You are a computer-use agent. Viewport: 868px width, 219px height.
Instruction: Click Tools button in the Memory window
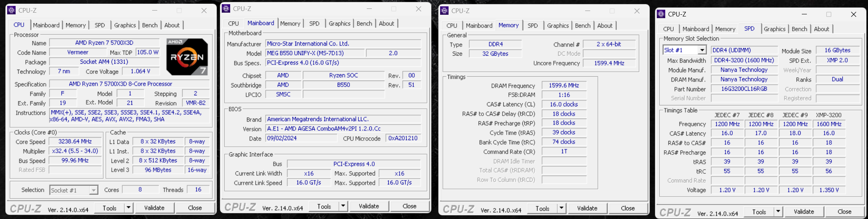(543, 208)
